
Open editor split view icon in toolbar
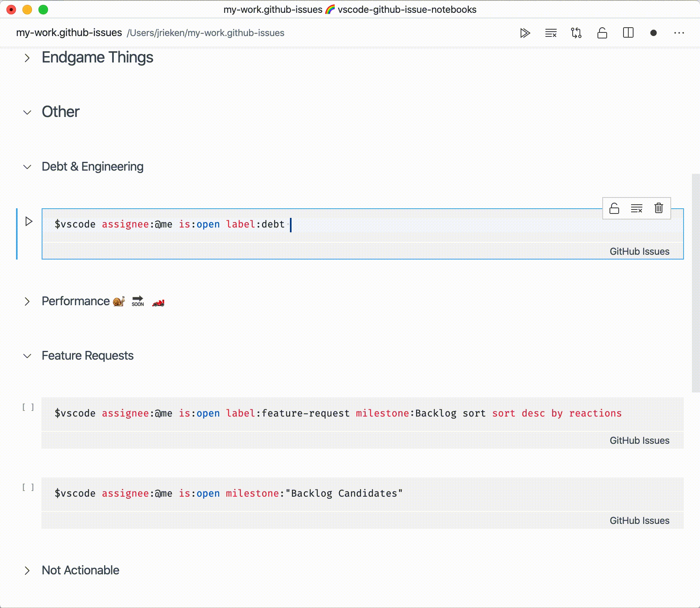click(629, 33)
